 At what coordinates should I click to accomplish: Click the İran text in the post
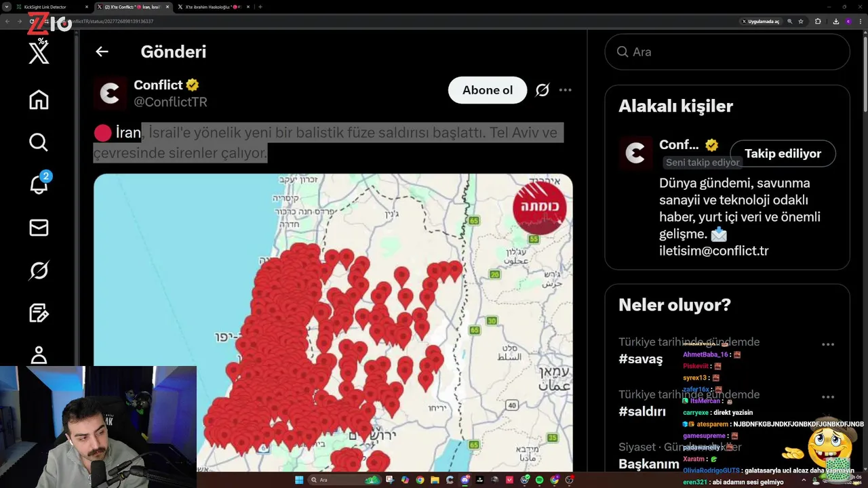128,132
